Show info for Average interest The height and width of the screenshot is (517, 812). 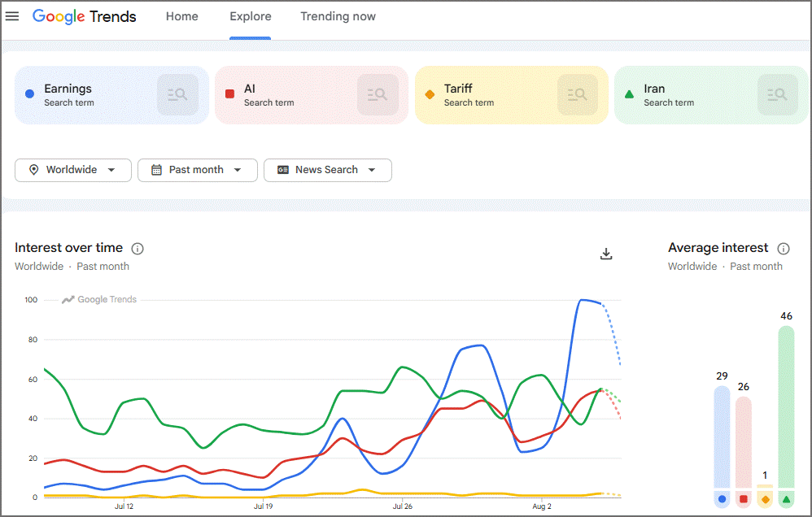pyautogui.click(x=784, y=249)
